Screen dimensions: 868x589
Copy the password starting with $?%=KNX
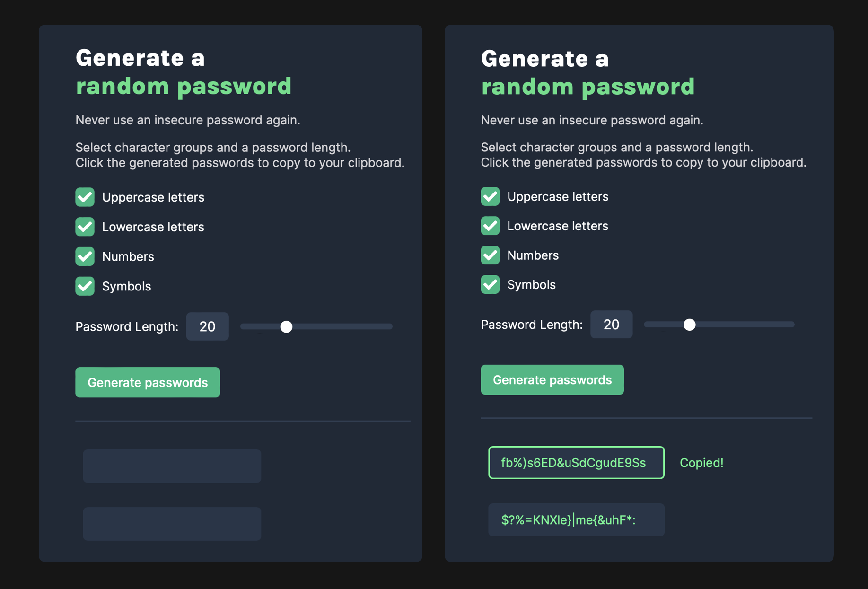tap(576, 520)
